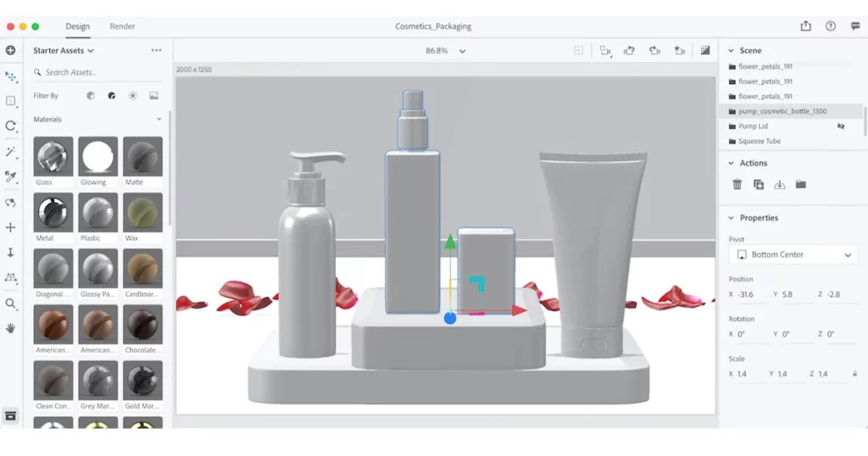The height and width of the screenshot is (456, 868).
Task: Select the Glass material swatch
Action: [53, 157]
